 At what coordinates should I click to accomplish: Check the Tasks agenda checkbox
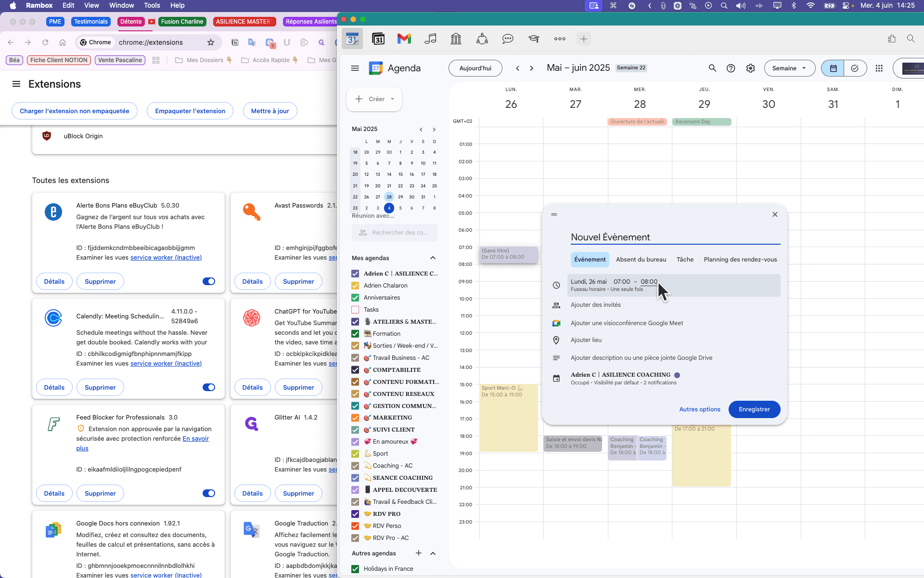pos(355,310)
